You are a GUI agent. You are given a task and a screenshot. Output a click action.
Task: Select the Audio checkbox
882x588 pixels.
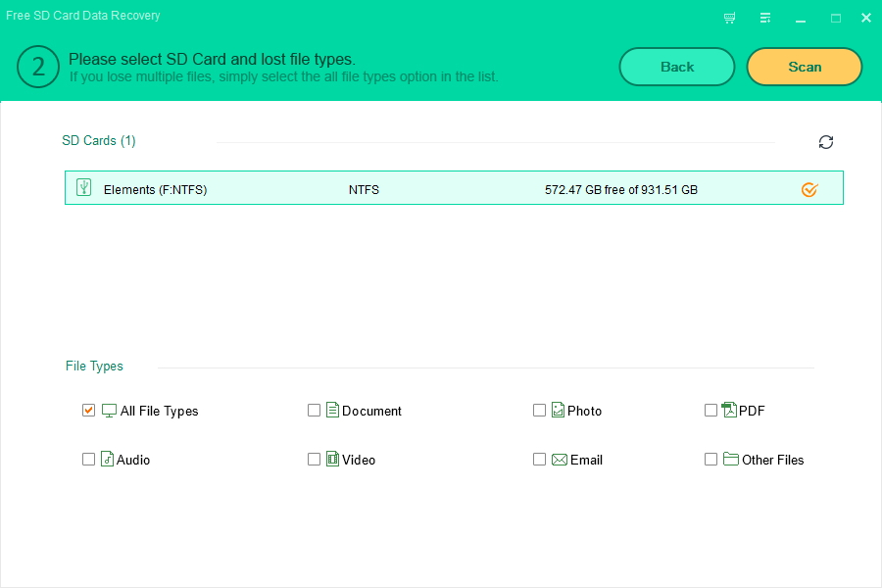click(88, 460)
